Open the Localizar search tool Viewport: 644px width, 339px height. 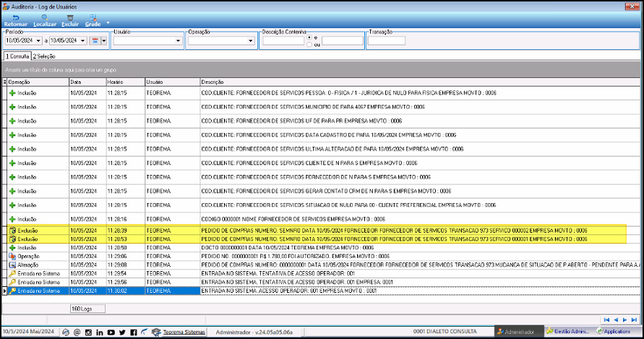[44, 20]
